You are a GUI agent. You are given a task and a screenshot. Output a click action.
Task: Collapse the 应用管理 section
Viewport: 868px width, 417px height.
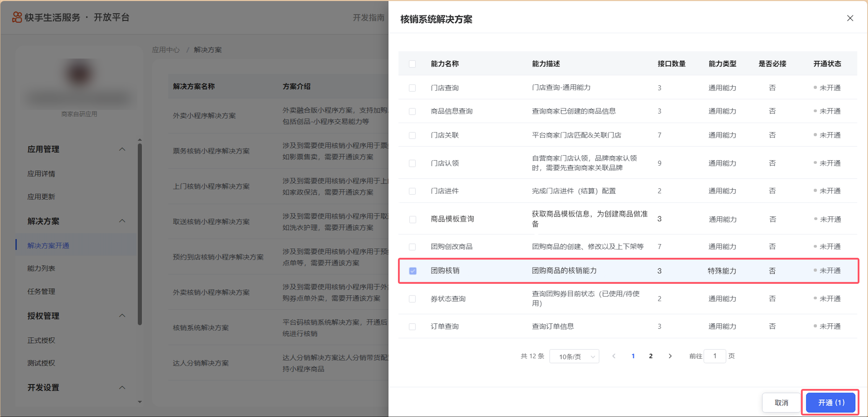pos(122,149)
